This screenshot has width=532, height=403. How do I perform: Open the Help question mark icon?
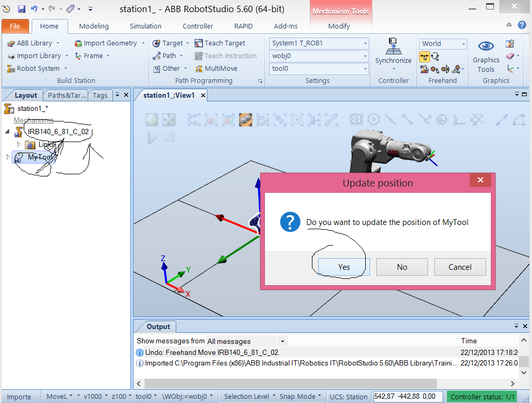coord(522,25)
